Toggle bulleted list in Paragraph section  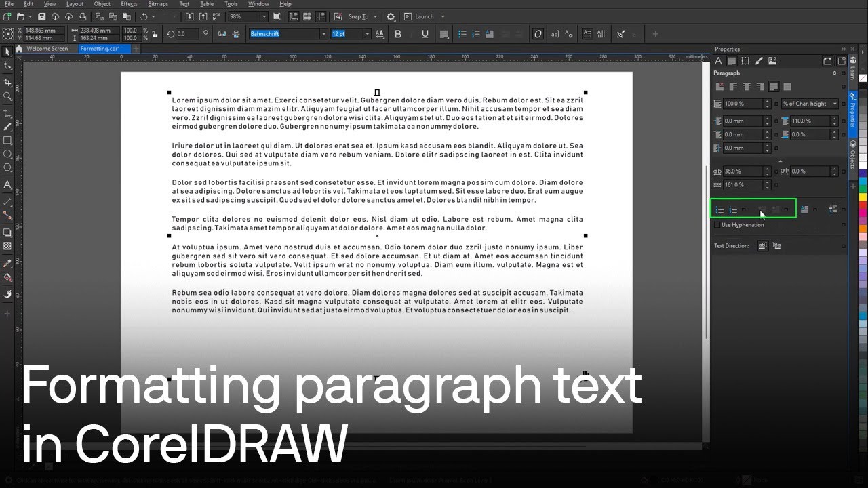click(719, 210)
